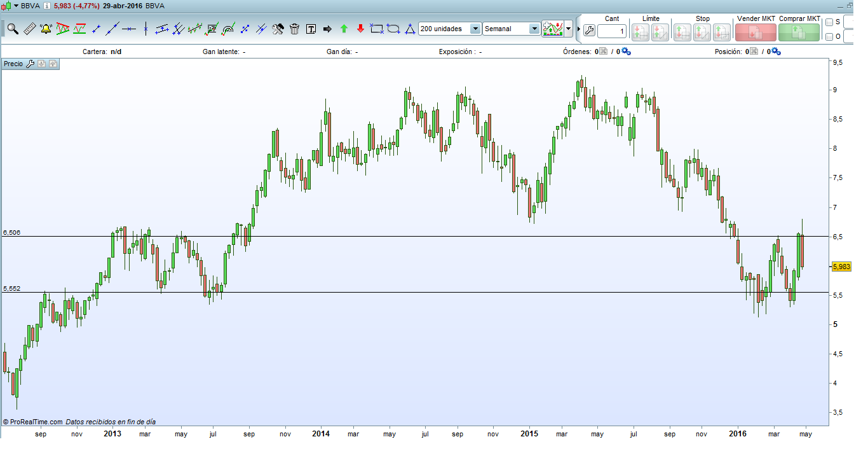This screenshot has height=458, width=868.
Task: Choose the red-green support resistance tool
Action: (x=79, y=29)
